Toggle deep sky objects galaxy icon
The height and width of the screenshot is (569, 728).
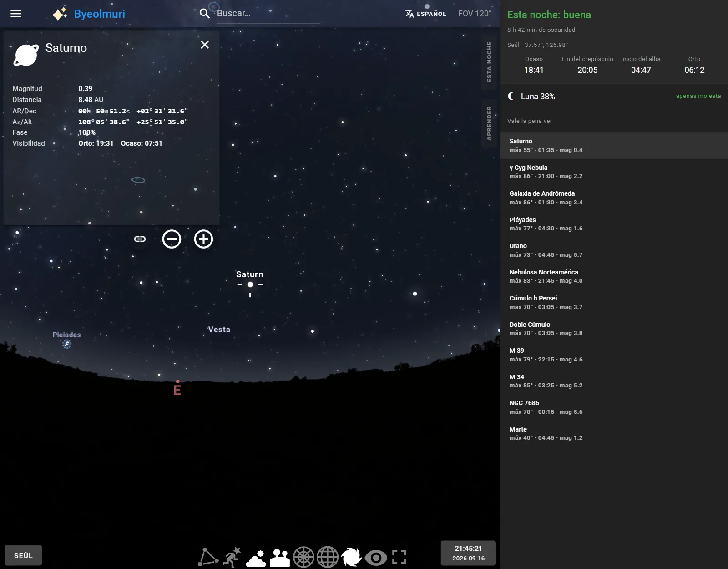coord(351,557)
